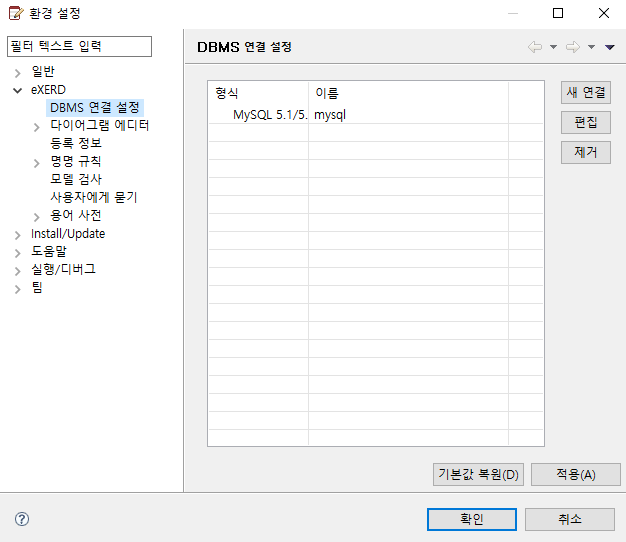Collapse the eXERD tree node
Screen dimensions: 626x542
(x=18, y=91)
